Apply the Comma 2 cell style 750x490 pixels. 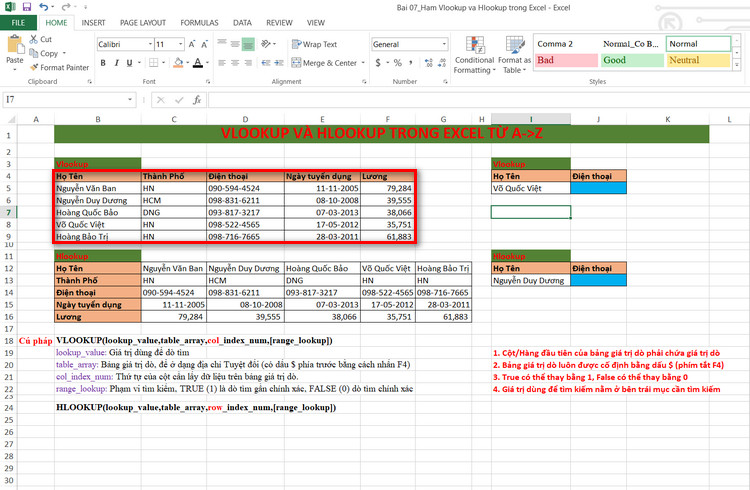click(566, 44)
